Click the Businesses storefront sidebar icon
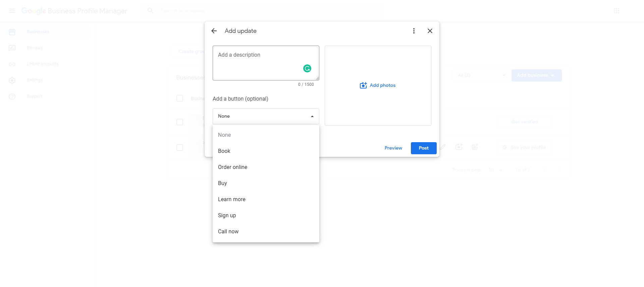Viewport: 644px width, 287px height. click(12, 32)
